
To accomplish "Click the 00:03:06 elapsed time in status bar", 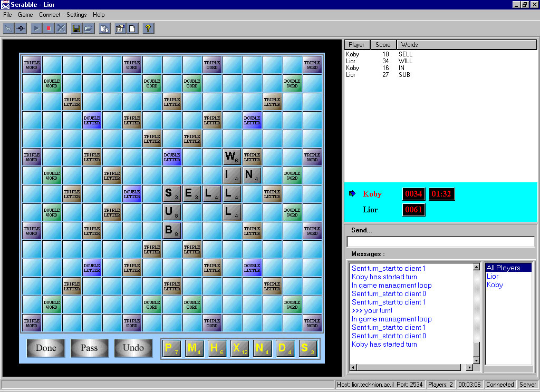I will point(469,385).
